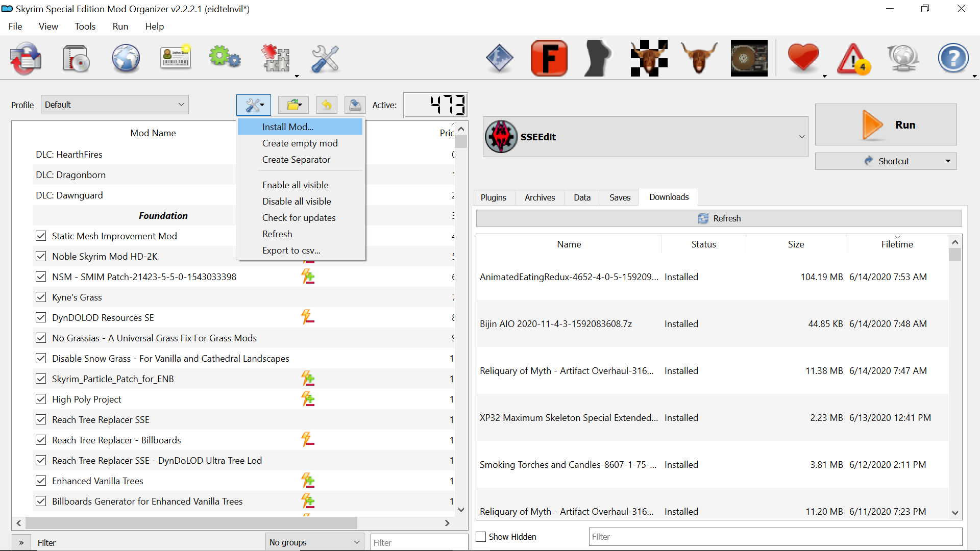Viewport: 980px width, 551px height.
Task: Toggle the wrench tools dropdown button
Action: [x=254, y=105]
